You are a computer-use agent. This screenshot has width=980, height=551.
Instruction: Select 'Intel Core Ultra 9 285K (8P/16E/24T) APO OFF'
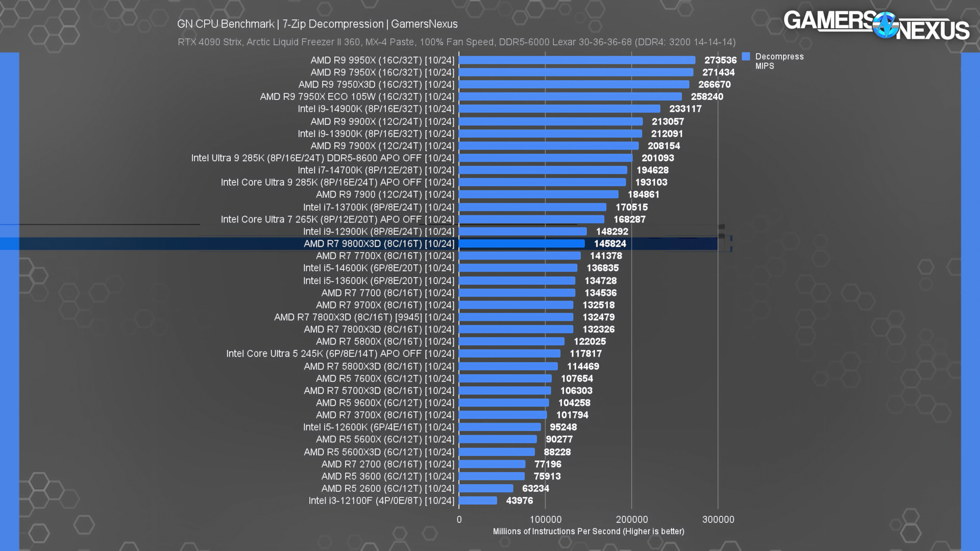click(337, 183)
